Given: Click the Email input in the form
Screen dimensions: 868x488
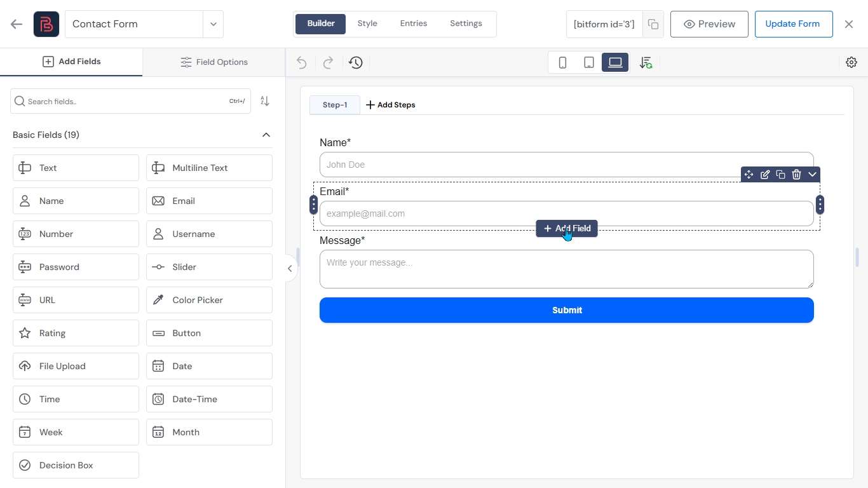Looking at the screenshot, I should point(567,213).
